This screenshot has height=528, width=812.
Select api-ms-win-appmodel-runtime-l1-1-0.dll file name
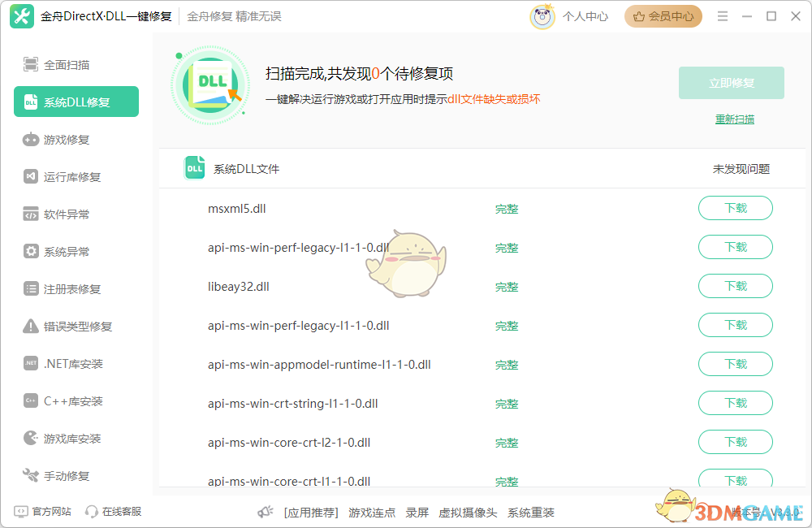coord(319,365)
